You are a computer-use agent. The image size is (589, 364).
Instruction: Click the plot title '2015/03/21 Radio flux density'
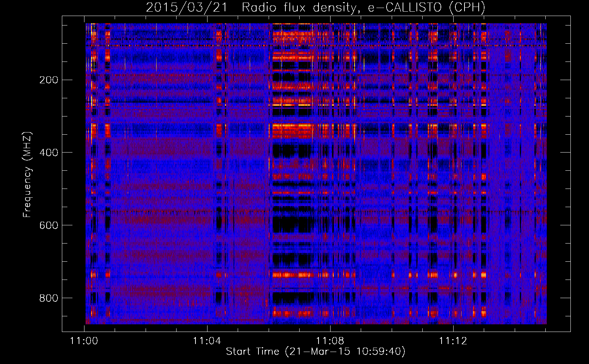pos(315,8)
